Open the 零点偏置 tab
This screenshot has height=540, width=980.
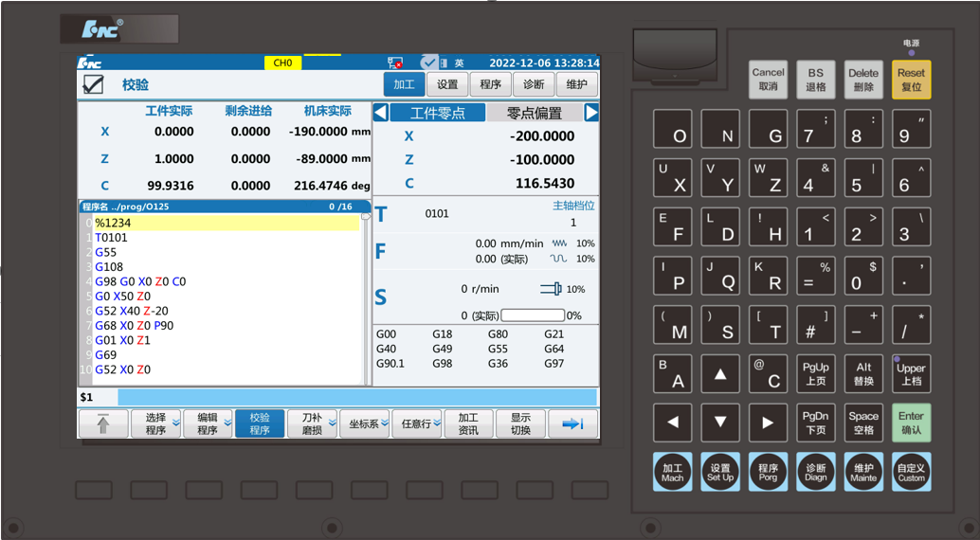[x=535, y=113]
